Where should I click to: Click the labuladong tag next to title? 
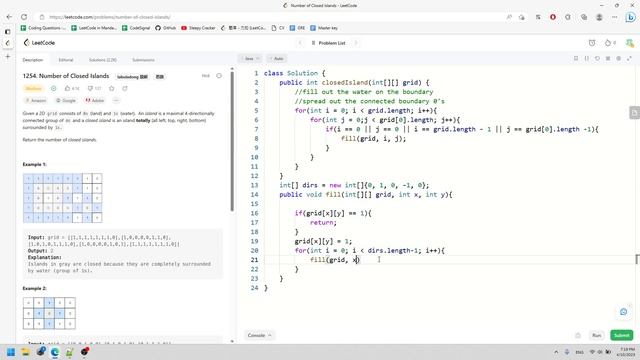tap(132, 76)
